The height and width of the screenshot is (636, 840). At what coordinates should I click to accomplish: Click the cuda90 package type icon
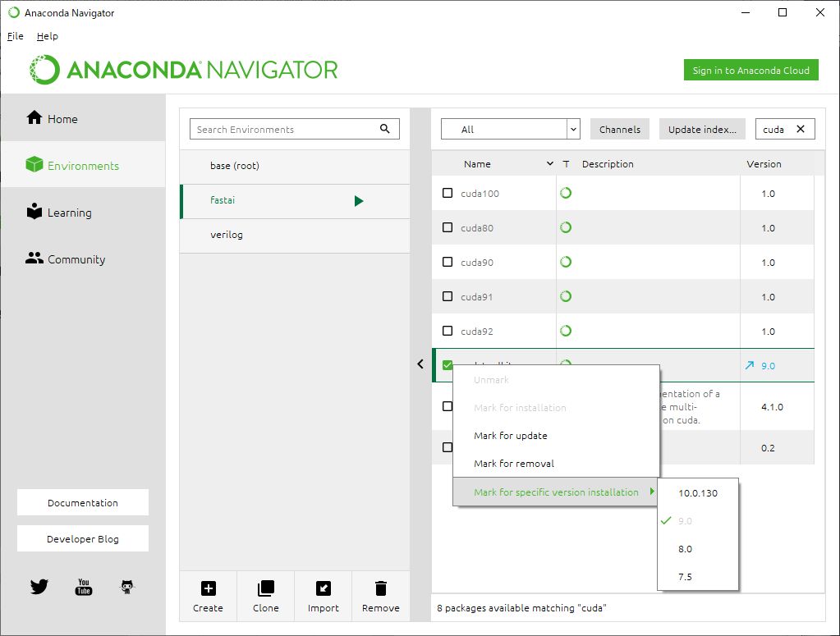click(566, 262)
